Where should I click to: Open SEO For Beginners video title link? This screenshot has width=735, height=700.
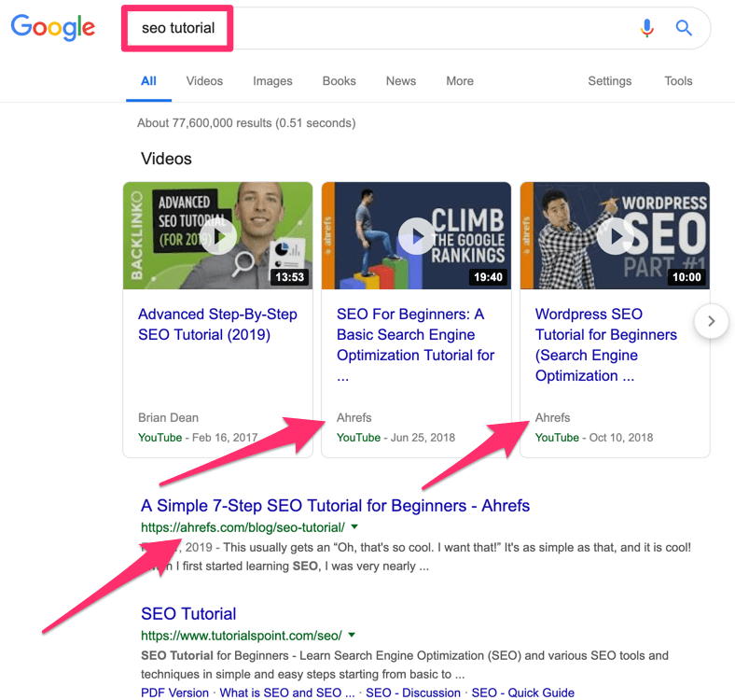point(415,344)
